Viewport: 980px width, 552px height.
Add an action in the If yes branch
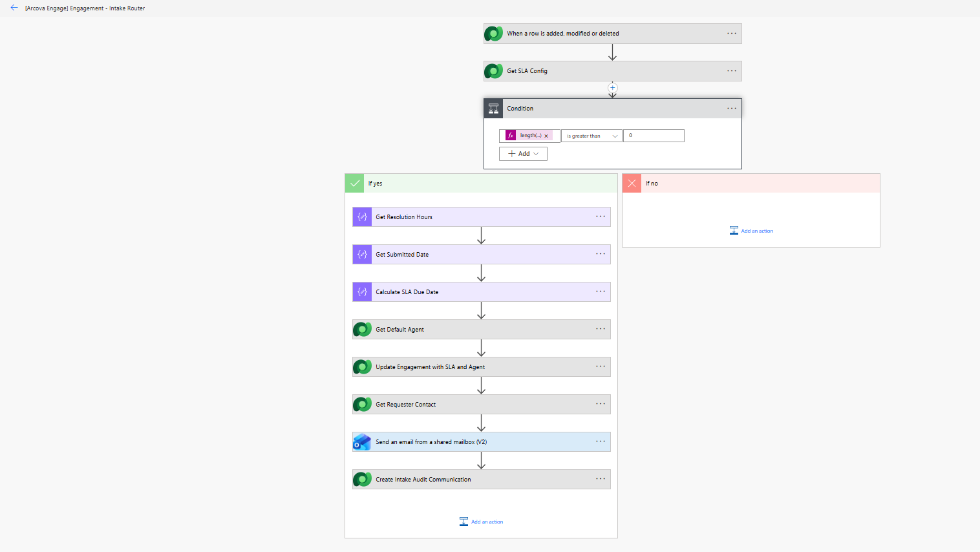pos(481,522)
